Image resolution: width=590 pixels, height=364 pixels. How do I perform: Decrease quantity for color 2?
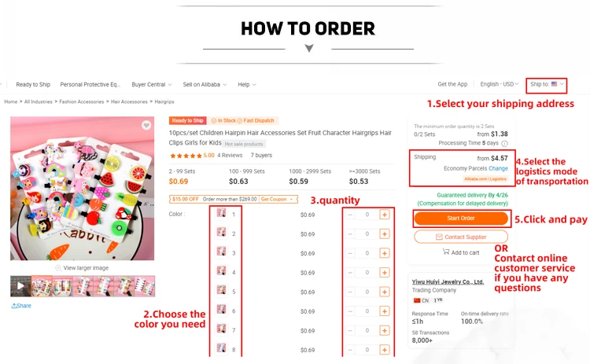tap(350, 234)
